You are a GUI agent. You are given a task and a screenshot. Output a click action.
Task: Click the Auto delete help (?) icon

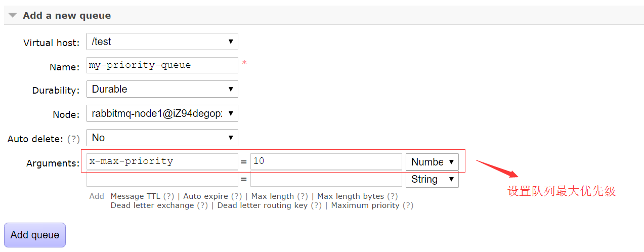point(74,139)
